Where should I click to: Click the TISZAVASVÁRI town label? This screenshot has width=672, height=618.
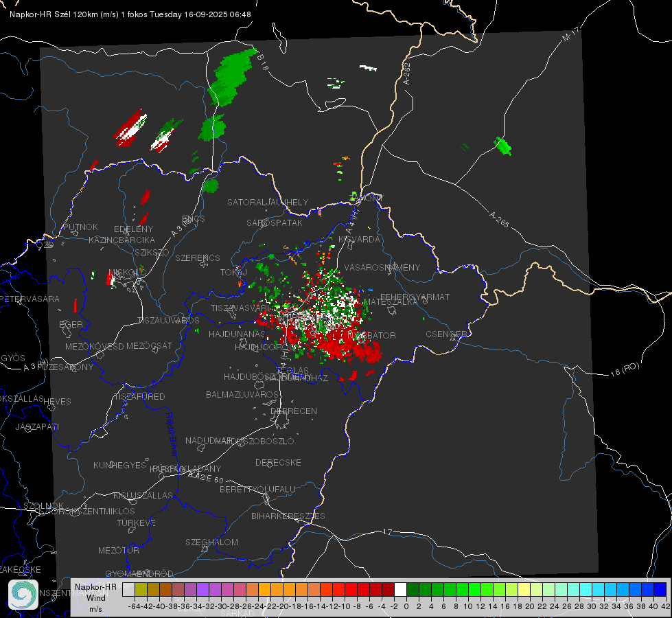coord(241,308)
